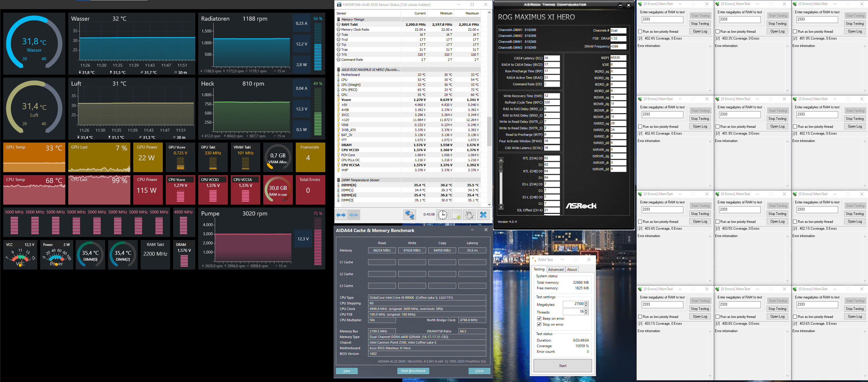The width and height of the screenshot is (868, 382).
Task: Minimize the AIDA64 benchmark window
Action: pos(472,230)
